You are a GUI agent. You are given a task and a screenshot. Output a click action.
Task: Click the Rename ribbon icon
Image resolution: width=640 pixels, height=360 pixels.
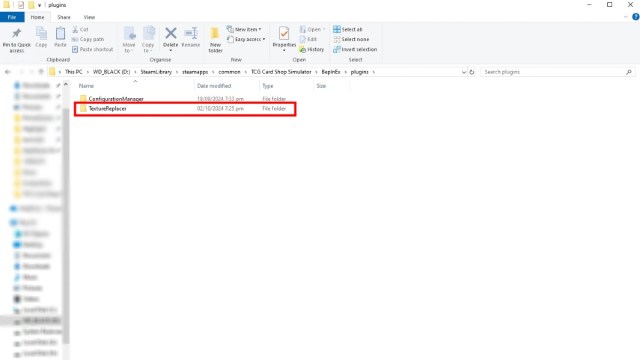pos(191,33)
